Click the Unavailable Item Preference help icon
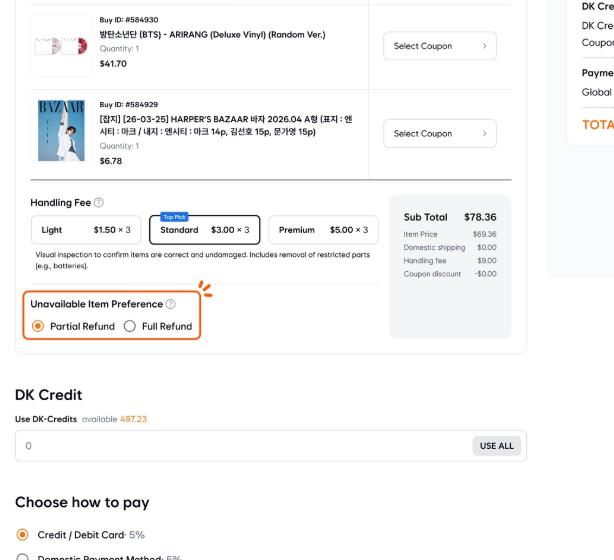614x560 pixels. tap(171, 304)
